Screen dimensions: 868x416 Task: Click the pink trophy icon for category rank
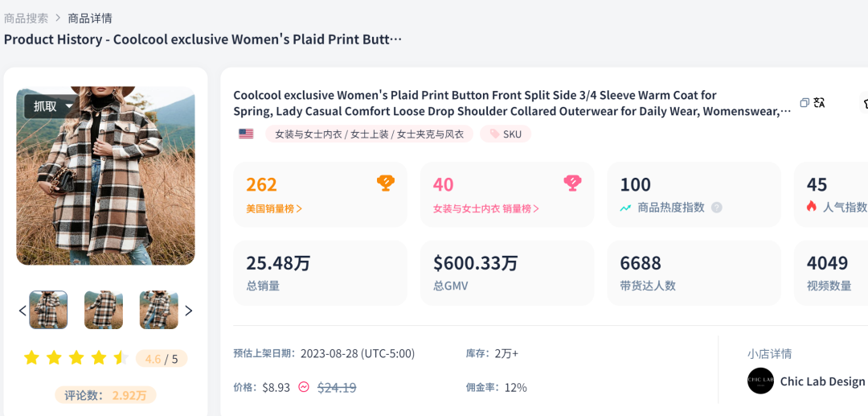(x=572, y=183)
